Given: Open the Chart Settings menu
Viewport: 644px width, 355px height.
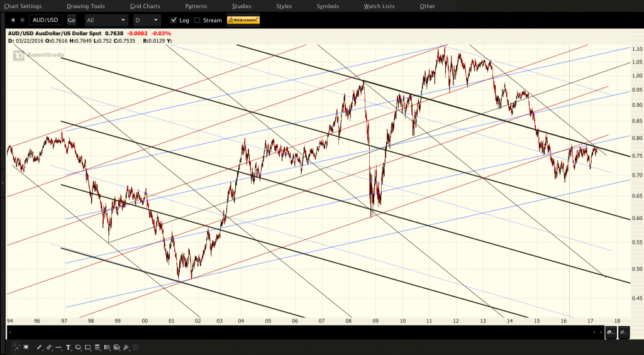Looking at the screenshot, I should point(23,6).
